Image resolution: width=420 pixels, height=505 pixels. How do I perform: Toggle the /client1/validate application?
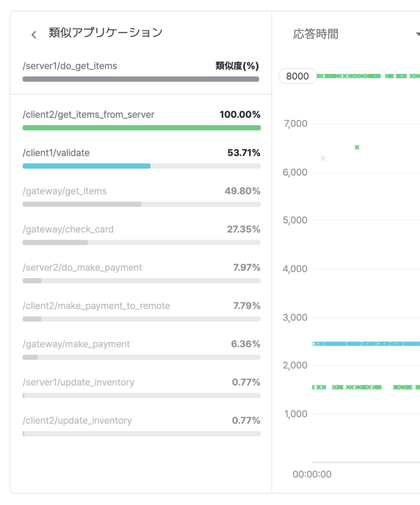56,153
